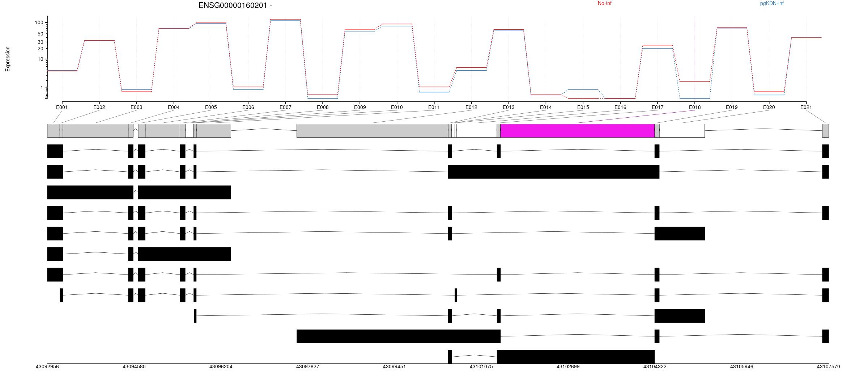Click y-axis tick value 10

[x=41, y=59]
